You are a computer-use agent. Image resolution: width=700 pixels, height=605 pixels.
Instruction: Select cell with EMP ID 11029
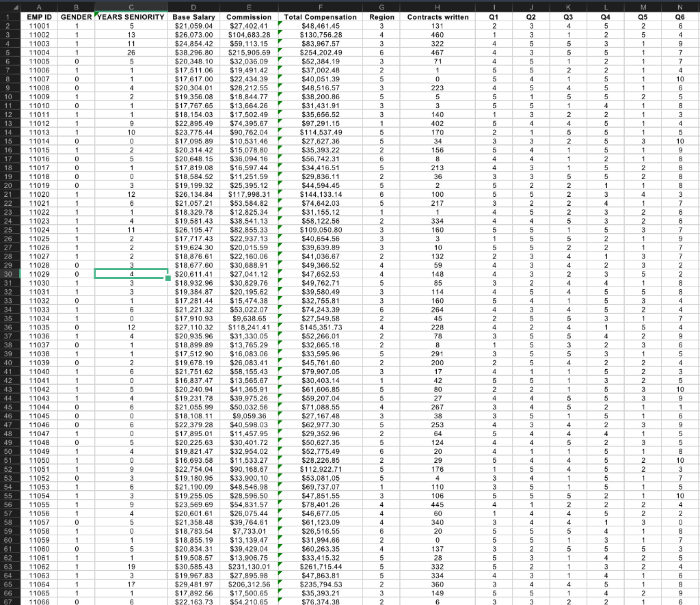pos(39,274)
